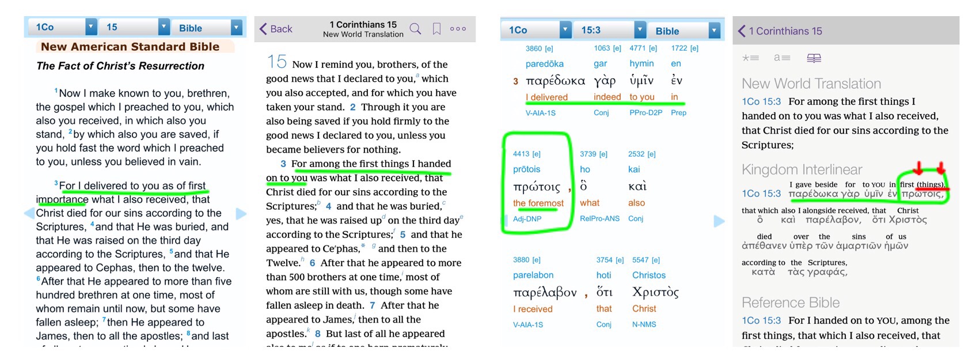Go to next chapter with right arrow in NASB
Screen dimensions: 980x363
[241, 213]
